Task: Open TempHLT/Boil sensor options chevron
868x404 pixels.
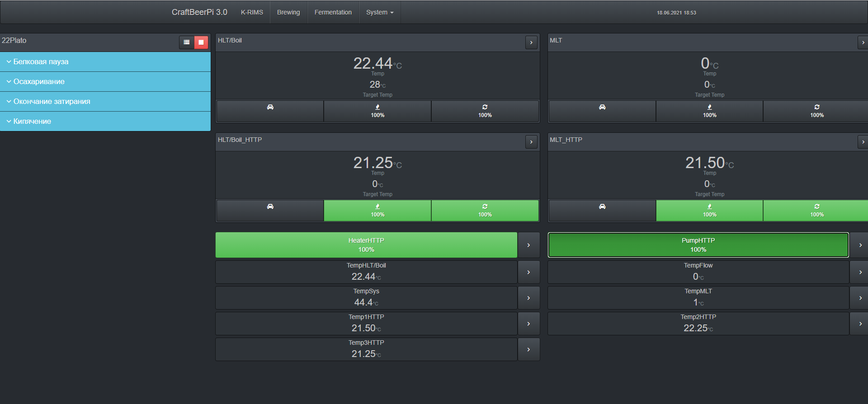Action: pyautogui.click(x=528, y=272)
